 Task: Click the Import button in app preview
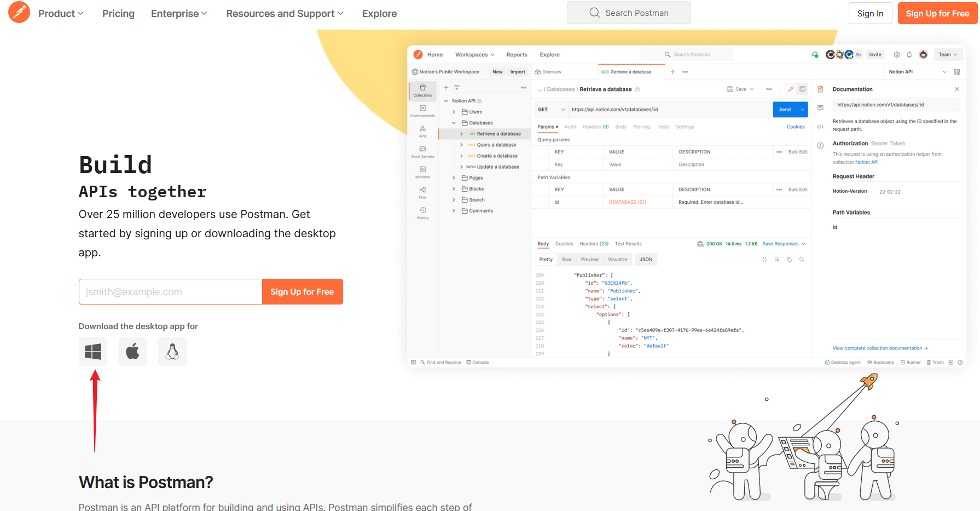518,72
